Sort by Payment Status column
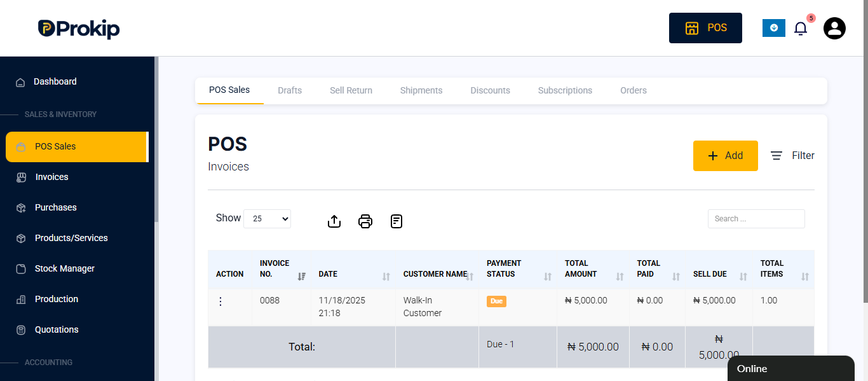 point(518,269)
